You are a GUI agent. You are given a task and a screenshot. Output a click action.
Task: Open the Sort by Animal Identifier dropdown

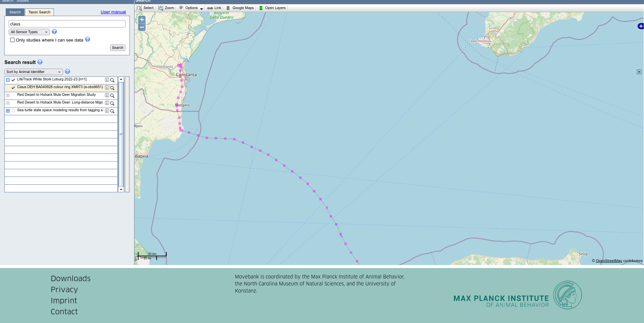coord(34,72)
